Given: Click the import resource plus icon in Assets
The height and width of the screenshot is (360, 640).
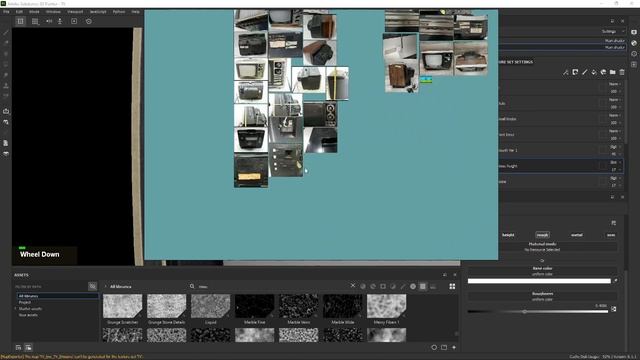Looking at the screenshot, I should 454,347.
